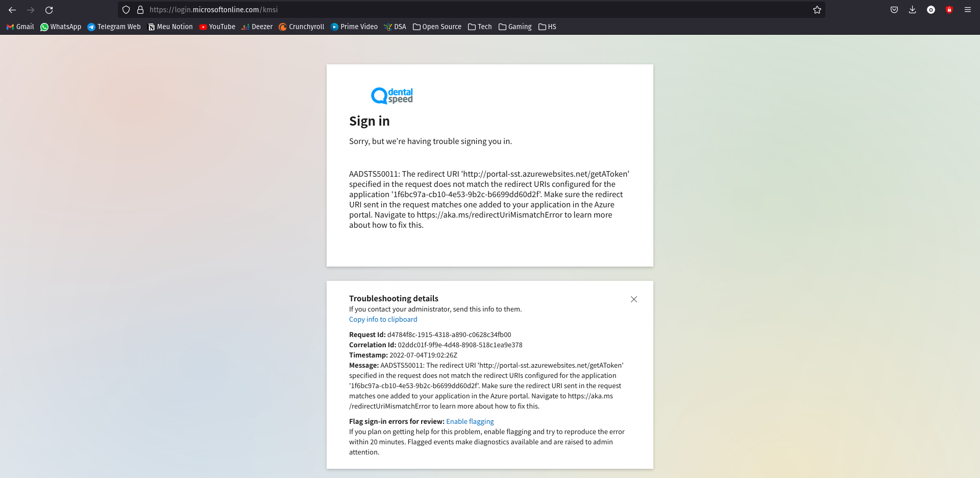Bookmark this page with the star
The height and width of the screenshot is (478, 980).
pos(817,10)
